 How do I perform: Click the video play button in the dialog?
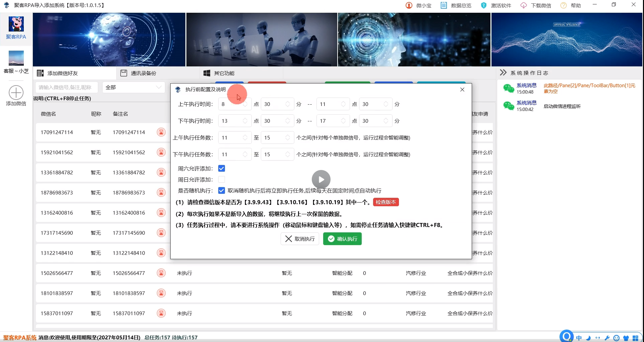click(321, 179)
